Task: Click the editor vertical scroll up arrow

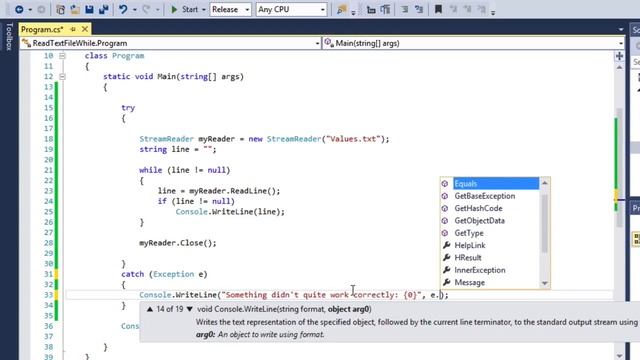Action: [x=619, y=67]
